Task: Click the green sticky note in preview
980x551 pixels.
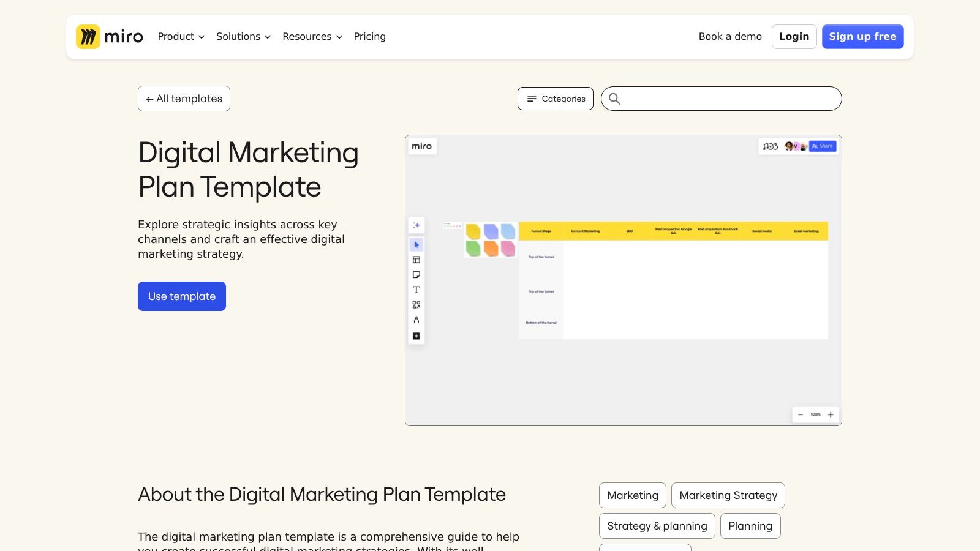Action: click(x=473, y=248)
